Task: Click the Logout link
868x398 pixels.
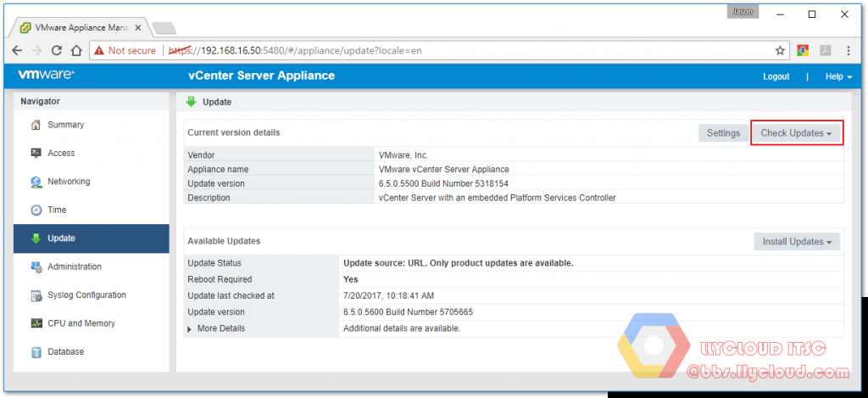Action: (x=776, y=76)
